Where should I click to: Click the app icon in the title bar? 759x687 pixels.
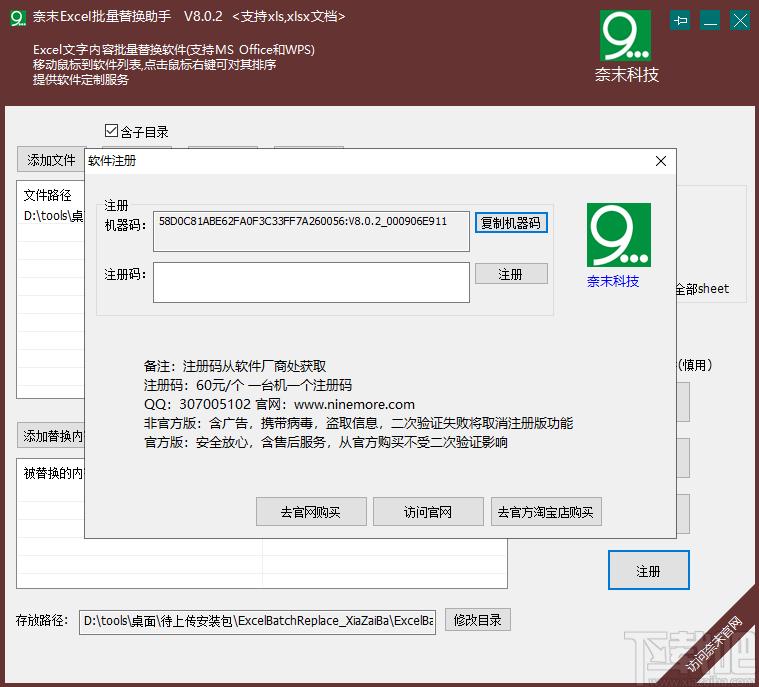coord(17,18)
